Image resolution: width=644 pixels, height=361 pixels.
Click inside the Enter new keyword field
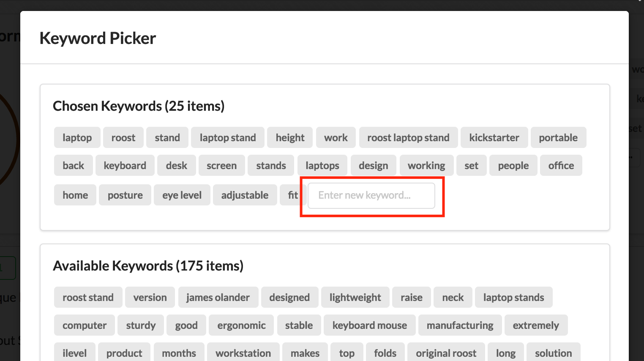tap(371, 195)
